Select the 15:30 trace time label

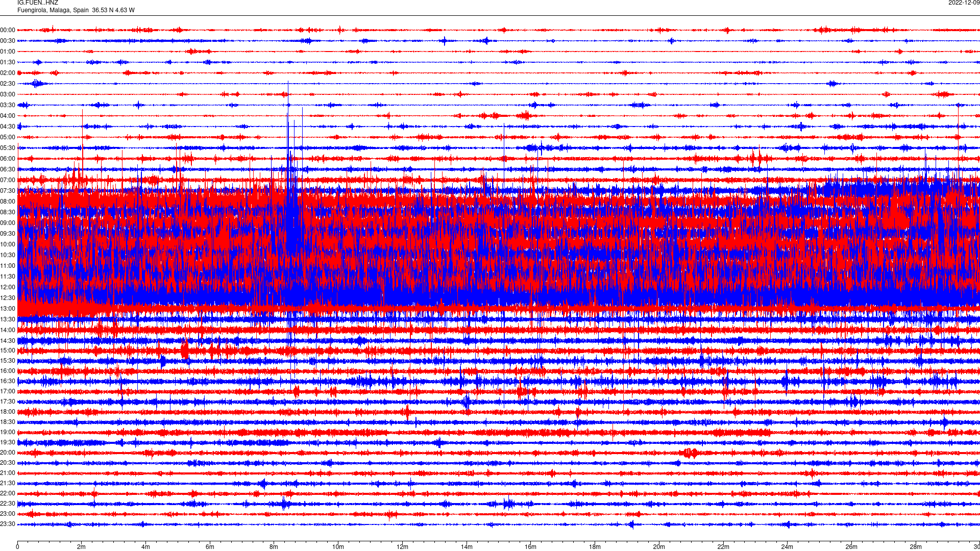pos(8,361)
